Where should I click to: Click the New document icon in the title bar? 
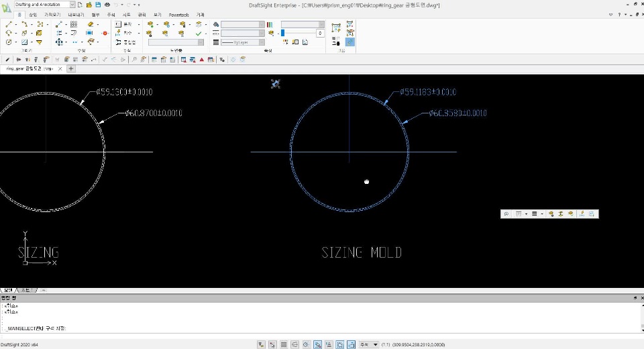coord(80,5)
